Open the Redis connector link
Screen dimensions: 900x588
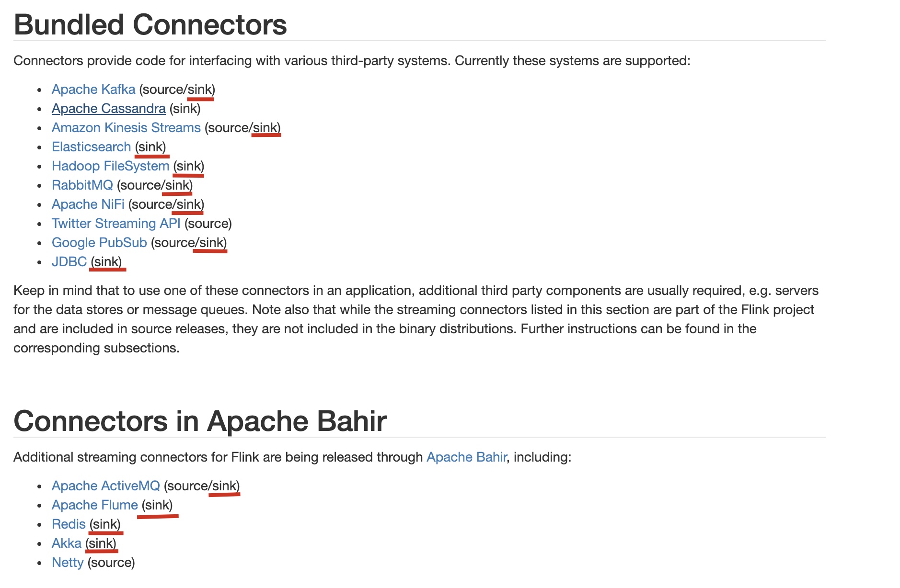point(69,524)
